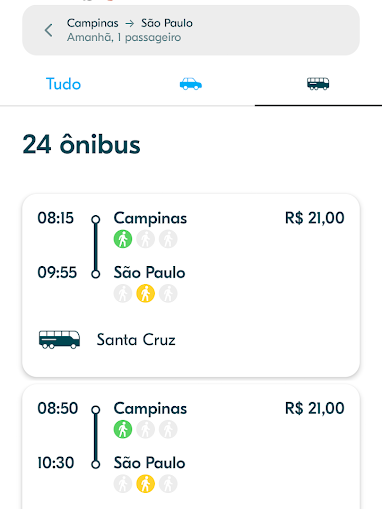Image resolution: width=382 pixels, height=509 pixels.
Task: Tap the Santa Cruz bus icon
Action: click(59, 340)
